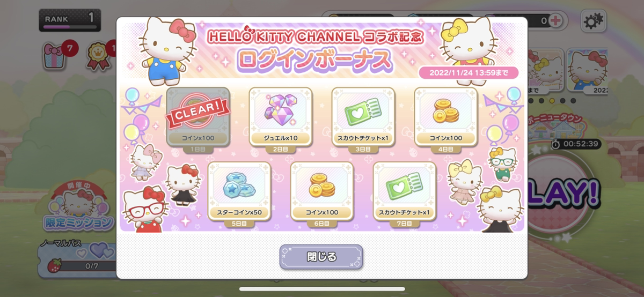
Task: Open the settings gear icon
Action: coord(593,21)
